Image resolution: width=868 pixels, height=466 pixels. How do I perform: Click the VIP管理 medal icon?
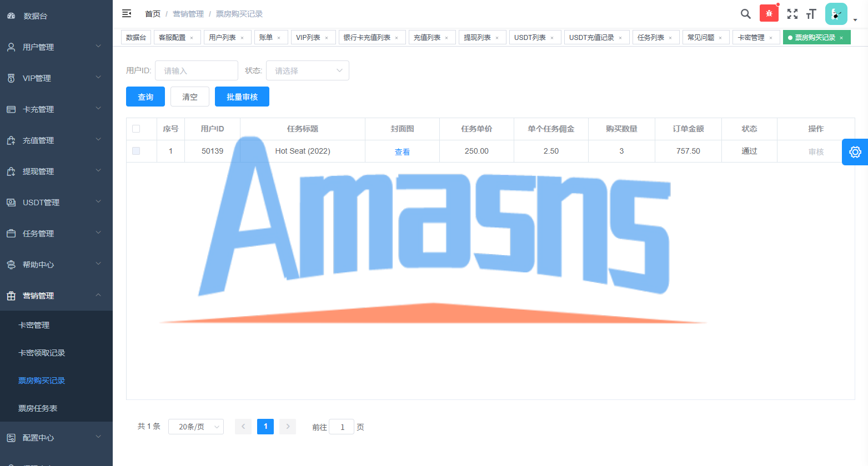pyautogui.click(x=11, y=78)
